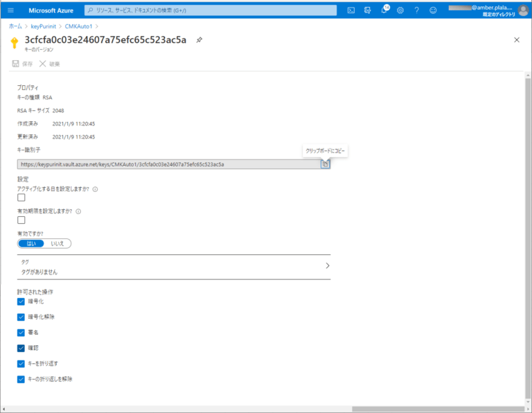Uncheck the 確認 (Verify) operation

21,348
